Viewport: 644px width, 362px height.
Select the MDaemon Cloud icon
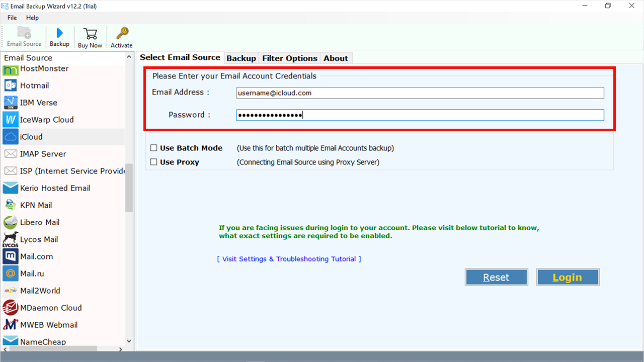pos(11,308)
